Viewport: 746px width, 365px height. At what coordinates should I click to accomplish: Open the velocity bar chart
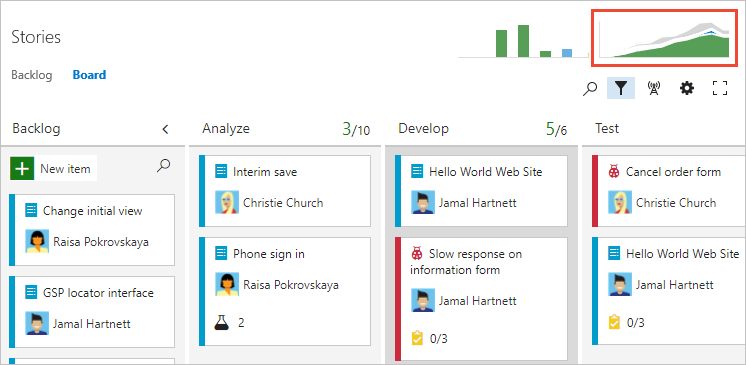523,41
